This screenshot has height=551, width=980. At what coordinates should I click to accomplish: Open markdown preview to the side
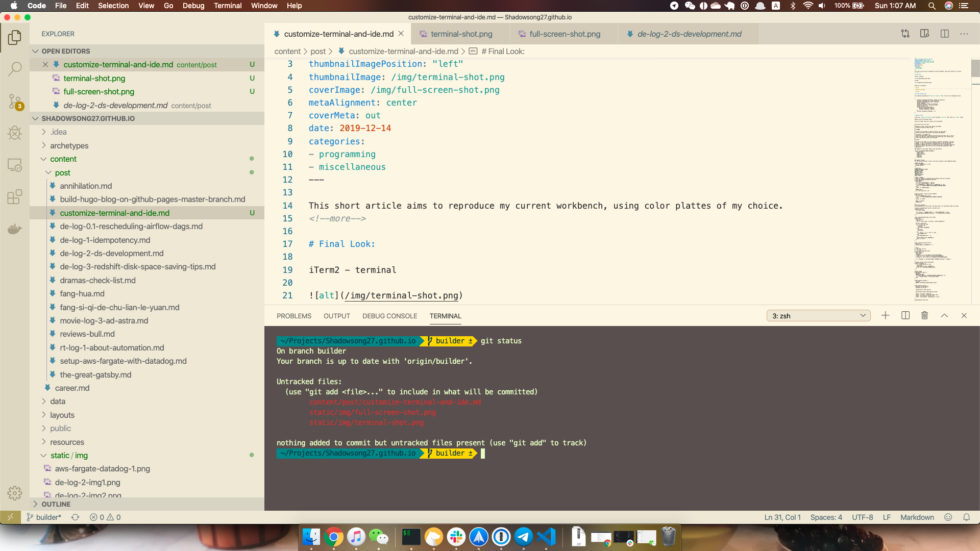click(924, 34)
